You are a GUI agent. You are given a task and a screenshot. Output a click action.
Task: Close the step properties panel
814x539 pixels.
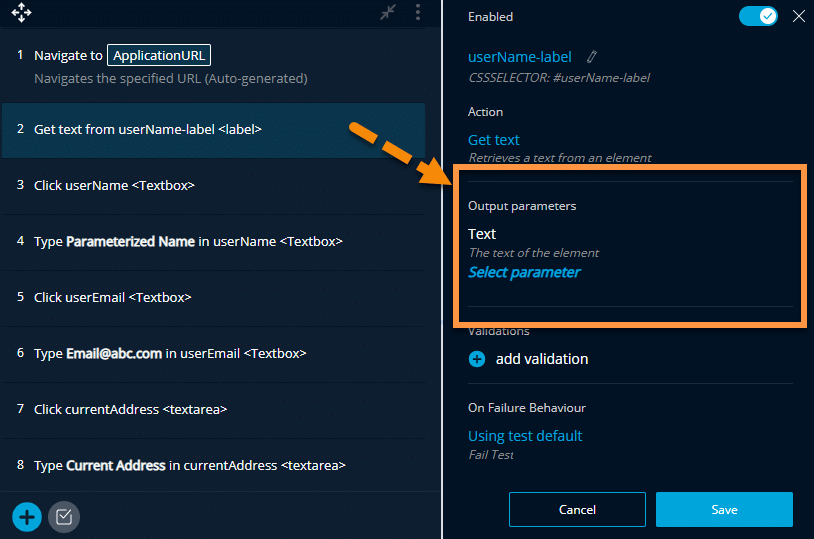point(799,16)
